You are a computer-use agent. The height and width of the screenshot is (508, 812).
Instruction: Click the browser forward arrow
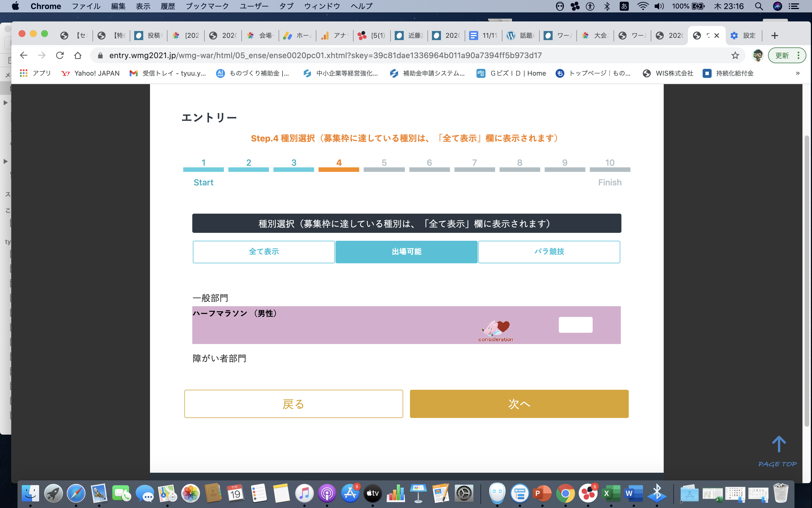[42, 55]
